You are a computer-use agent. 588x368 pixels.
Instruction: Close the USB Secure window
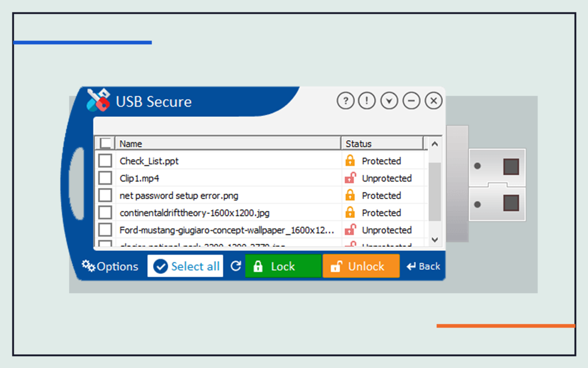point(433,100)
